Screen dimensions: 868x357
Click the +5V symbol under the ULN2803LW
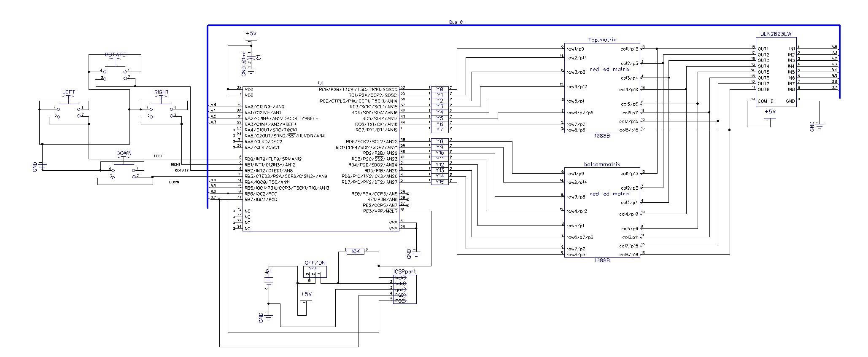pyautogui.click(x=770, y=115)
